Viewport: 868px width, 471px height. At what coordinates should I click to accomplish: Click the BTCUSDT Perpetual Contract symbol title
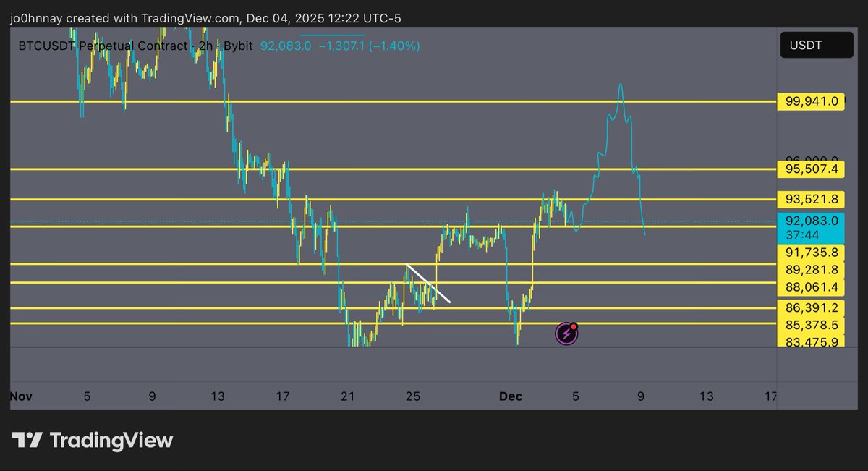pyautogui.click(x=103, y=46)
